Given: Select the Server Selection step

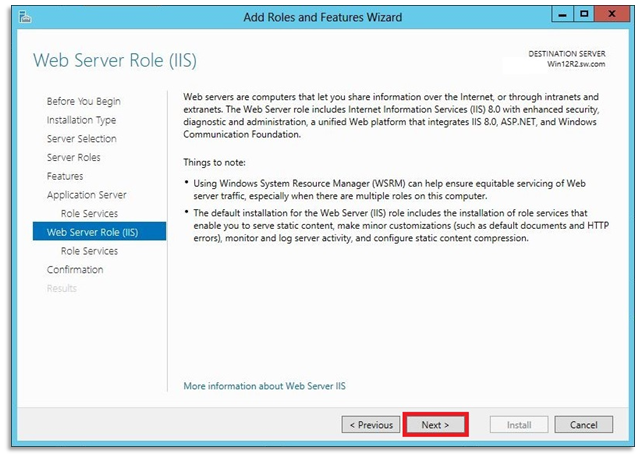Looking at the screenshot, I should tap(82, 139).
